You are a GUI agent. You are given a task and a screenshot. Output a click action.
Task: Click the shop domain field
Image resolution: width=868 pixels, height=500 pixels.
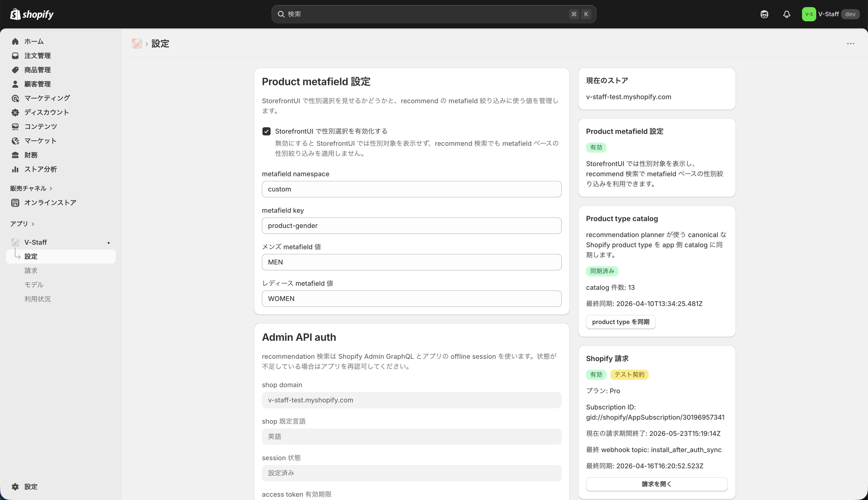411,400
